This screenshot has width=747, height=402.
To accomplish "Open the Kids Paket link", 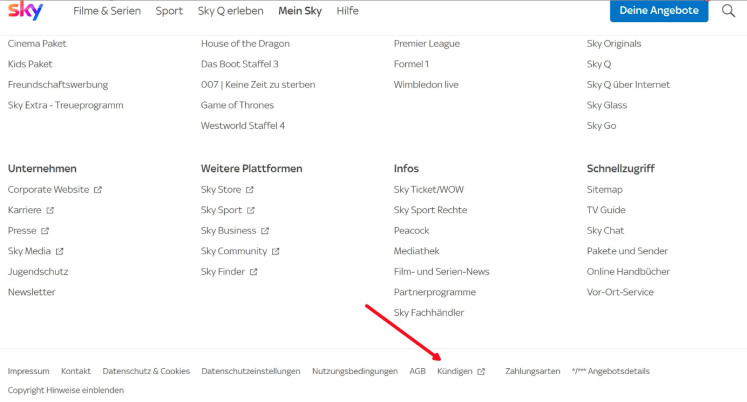I will 30,64.
